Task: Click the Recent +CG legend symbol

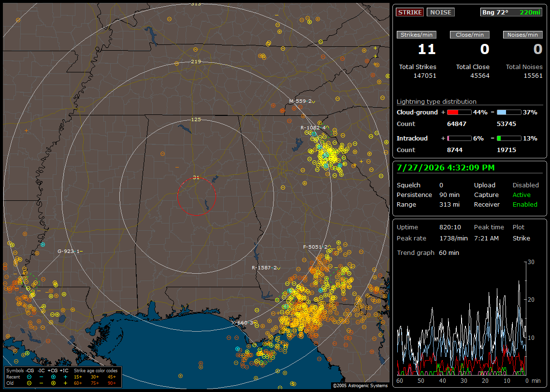Action: tap(53, 377)
